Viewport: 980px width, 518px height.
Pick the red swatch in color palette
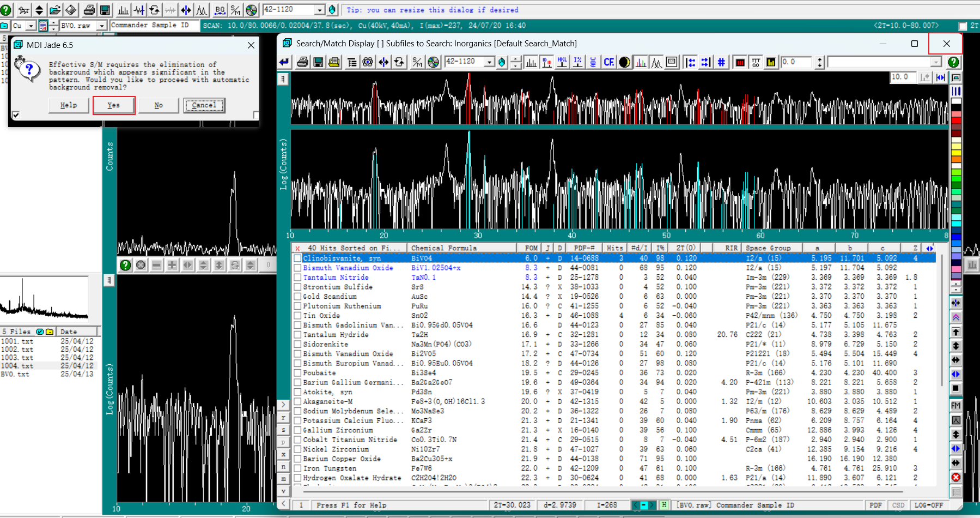(x=956, y=121)
